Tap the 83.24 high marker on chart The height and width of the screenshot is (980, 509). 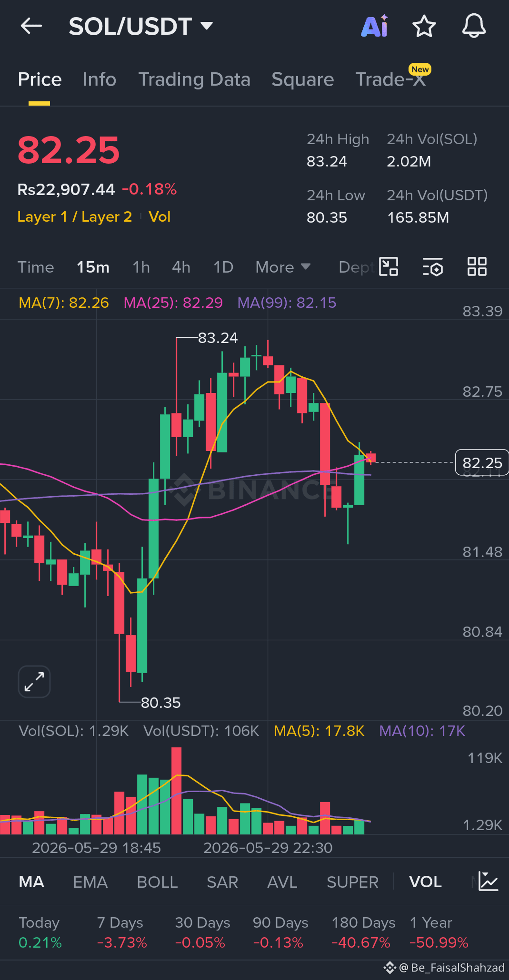point(218,338)
